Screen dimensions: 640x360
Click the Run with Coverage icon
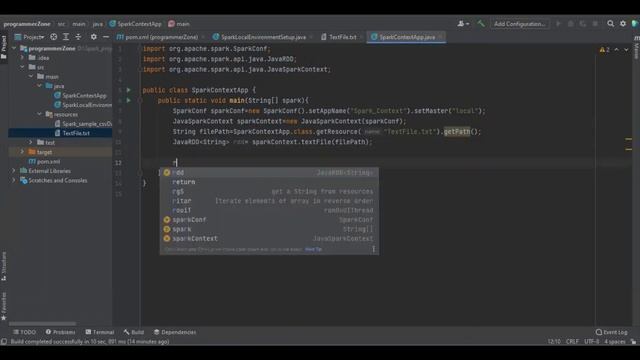[583, 24]
